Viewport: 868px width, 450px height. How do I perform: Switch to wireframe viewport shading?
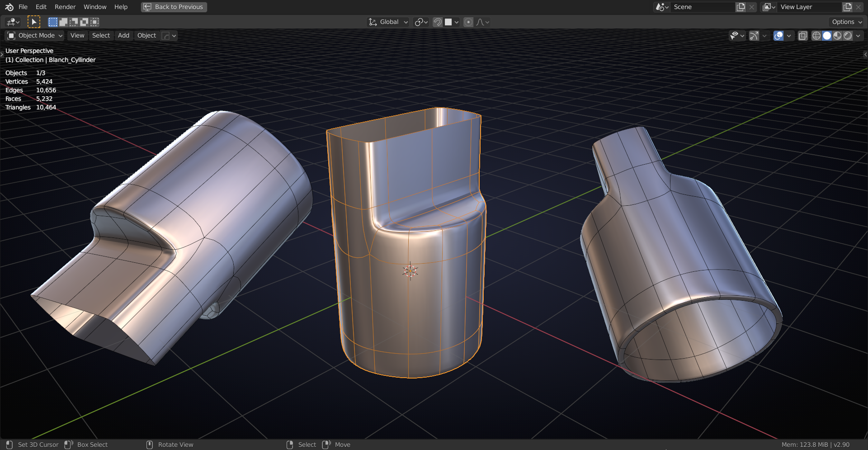(816, 36)
